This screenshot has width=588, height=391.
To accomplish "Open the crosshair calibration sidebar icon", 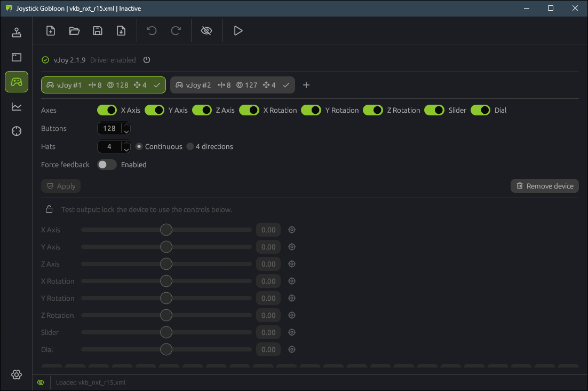I will click(x=17, y=131).
